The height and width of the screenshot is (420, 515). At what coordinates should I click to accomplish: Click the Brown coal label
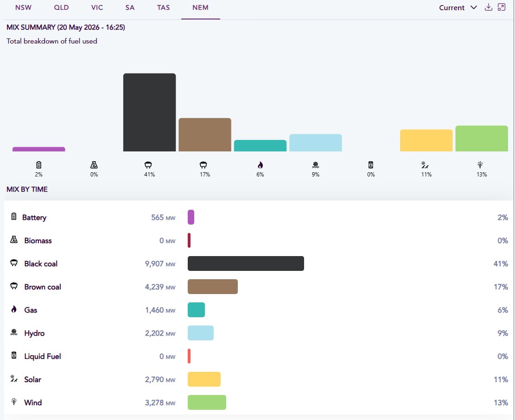43,287
